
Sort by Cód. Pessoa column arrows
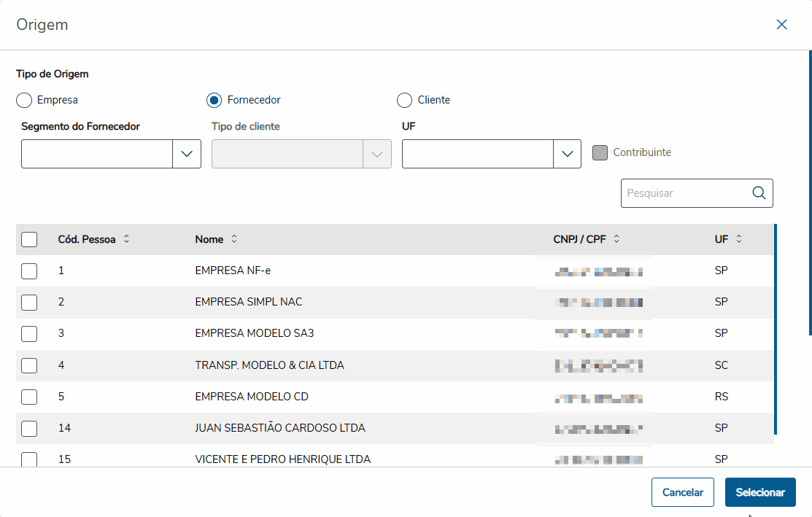126,238
